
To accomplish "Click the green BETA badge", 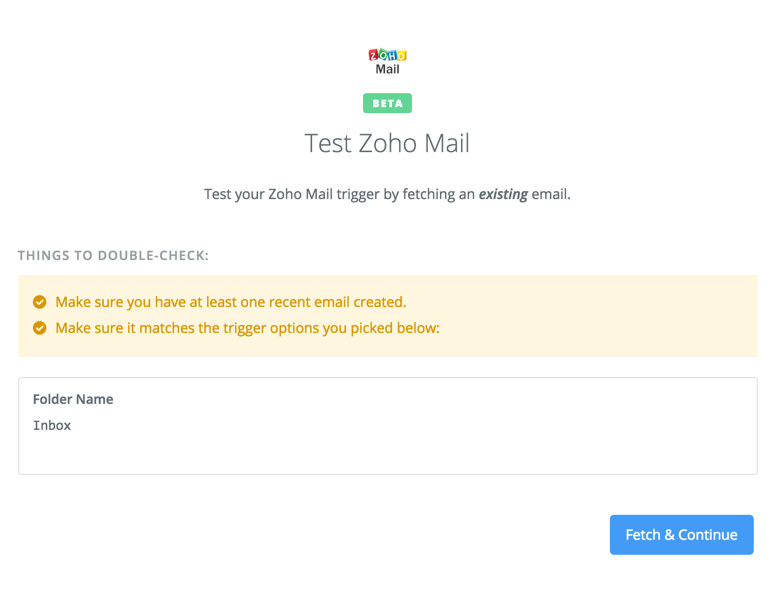I will pyautogui.click(x=387, y=103).
